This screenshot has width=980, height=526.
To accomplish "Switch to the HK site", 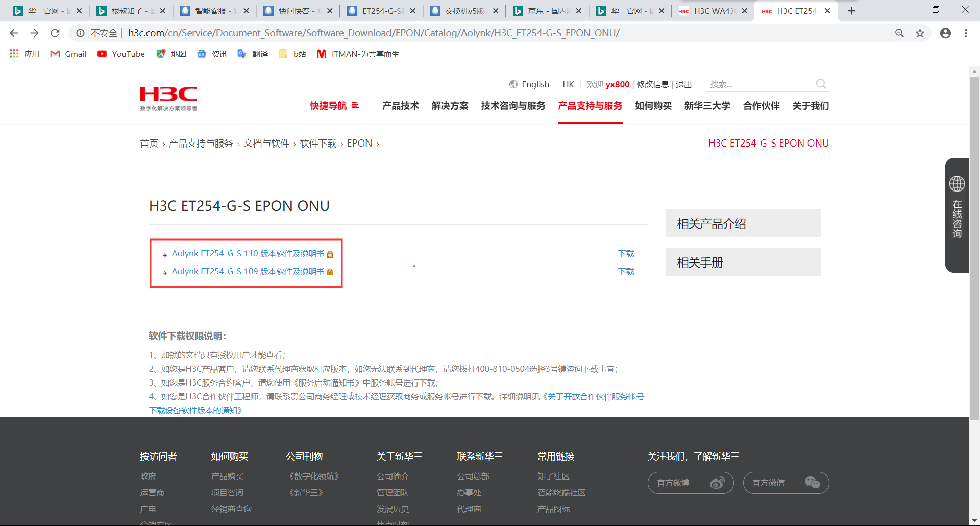I will pos(568,84).
